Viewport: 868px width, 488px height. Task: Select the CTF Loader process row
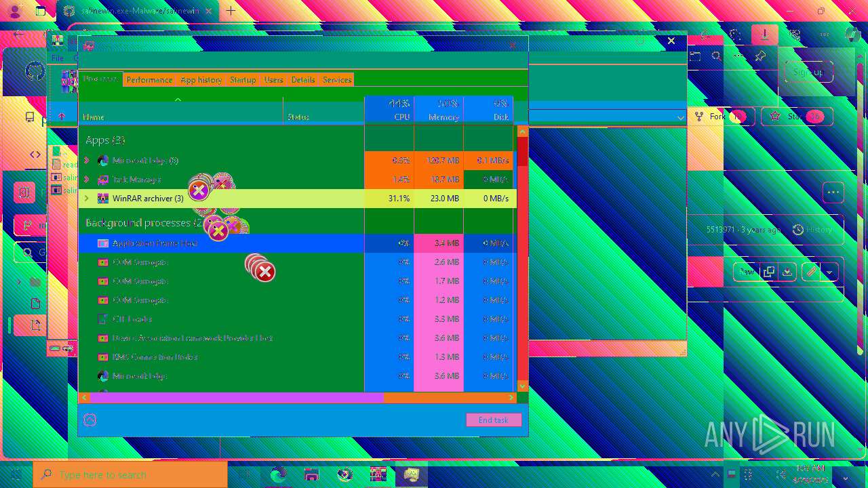(x=298, y=319)
